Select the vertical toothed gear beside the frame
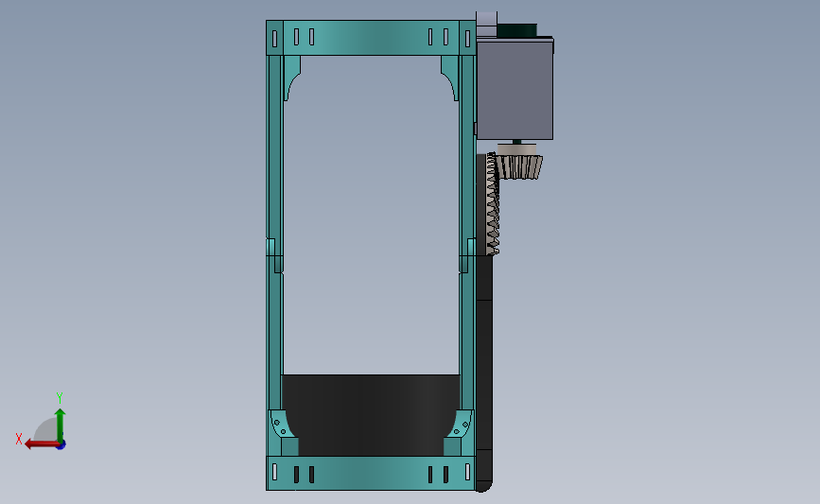Viewport: 820px width, 504px height. (493, 204)
